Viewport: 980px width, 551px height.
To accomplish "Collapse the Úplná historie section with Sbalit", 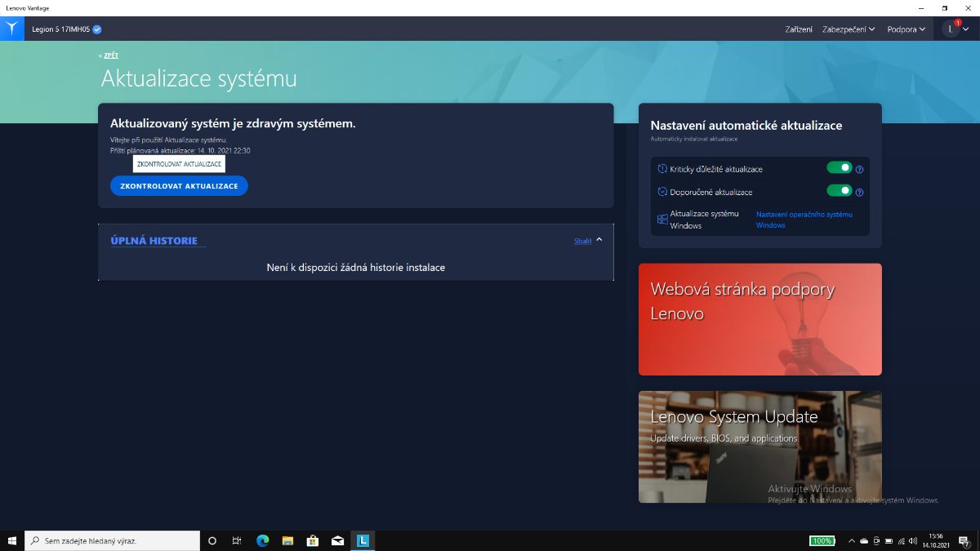I will coord(582,241).
